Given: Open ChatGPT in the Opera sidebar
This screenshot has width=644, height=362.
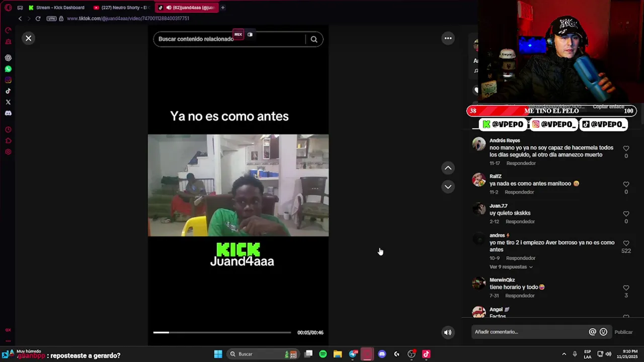Looking at the screenshot, I should click(x=8, y=58).
